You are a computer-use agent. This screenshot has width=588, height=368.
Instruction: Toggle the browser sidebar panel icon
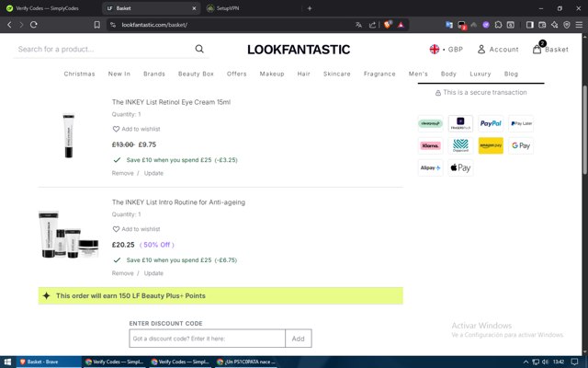[x=530, y=25]
